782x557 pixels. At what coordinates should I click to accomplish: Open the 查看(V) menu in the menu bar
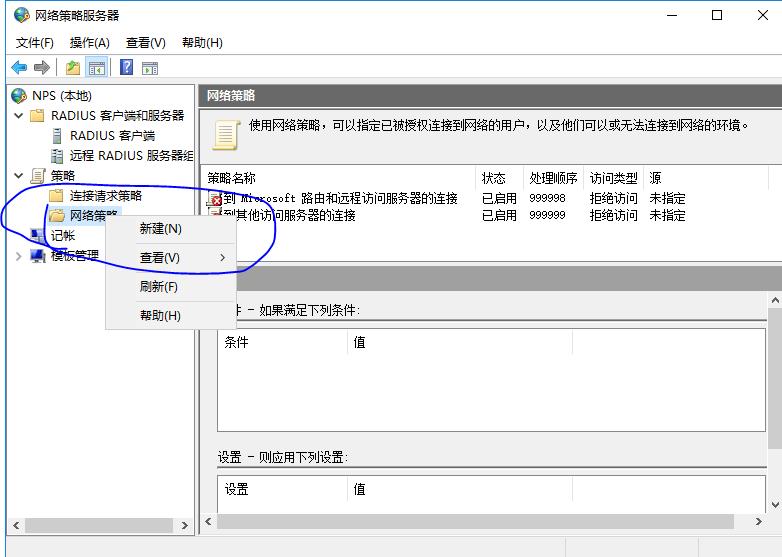click(x=146, y=43)
